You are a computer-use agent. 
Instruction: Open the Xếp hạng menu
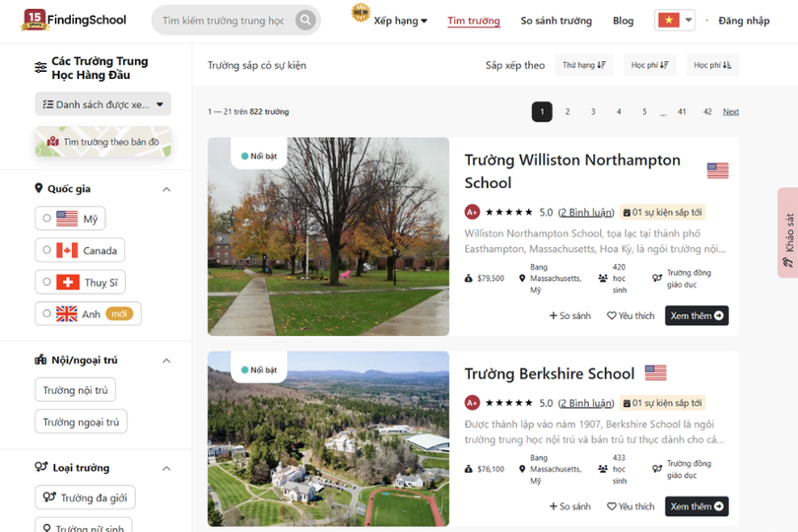coord(400,21)
